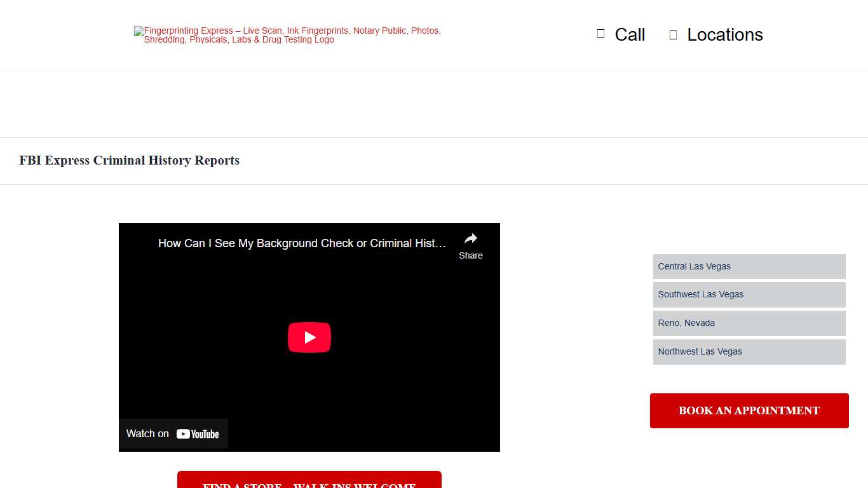Select the Reno, Nevada location

tap(749, 323)
